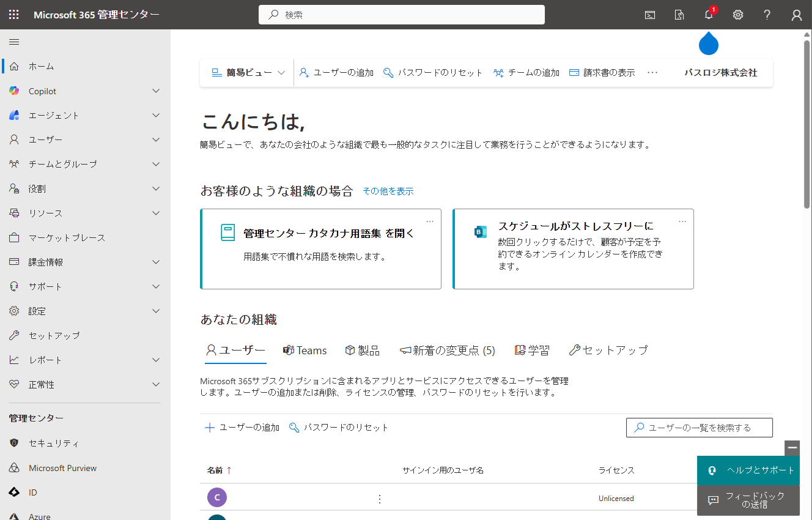Sort user list by 名前 column
The width and height of the screenshot is (812, 520).
pos(219,470)
